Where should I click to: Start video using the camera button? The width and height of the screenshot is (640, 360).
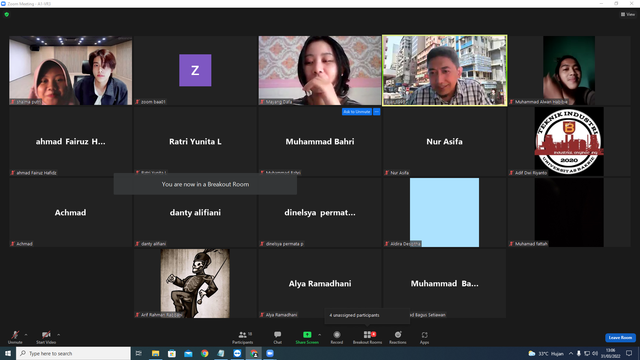click(x=46, y=337)
